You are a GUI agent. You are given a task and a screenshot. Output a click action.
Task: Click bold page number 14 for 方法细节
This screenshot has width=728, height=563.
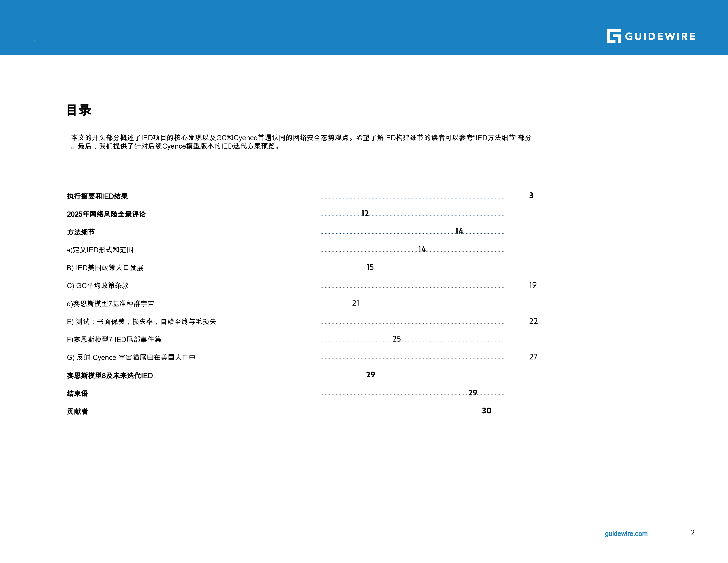click(459, 231)
